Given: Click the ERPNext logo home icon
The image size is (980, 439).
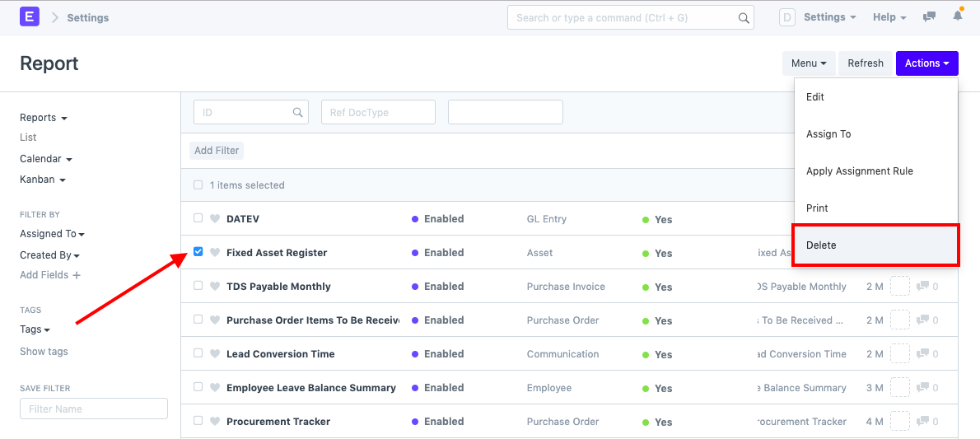Looking at the screenshot, I should (31, 17).
